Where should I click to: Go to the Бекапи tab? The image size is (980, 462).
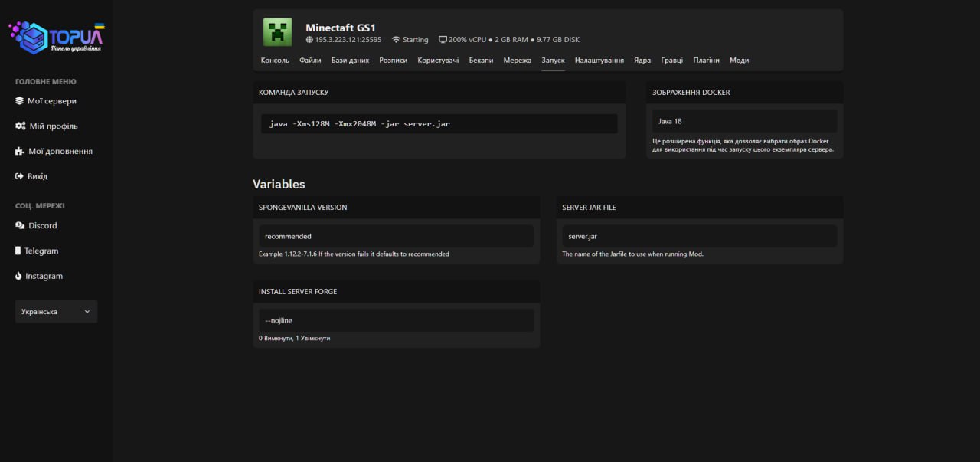(481, 61)
